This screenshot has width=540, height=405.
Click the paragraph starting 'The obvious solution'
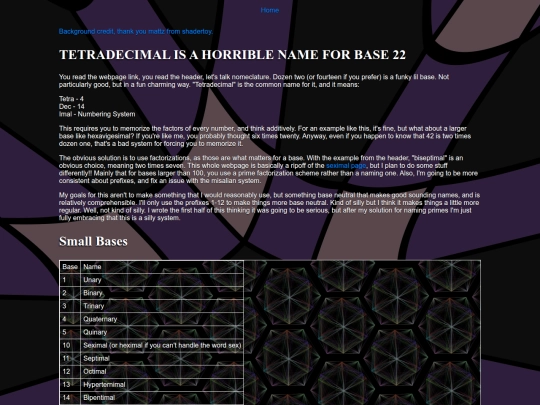click(268, 169)
